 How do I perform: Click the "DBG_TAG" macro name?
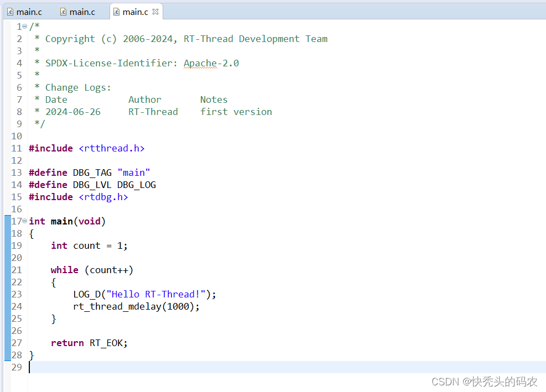[x=92, y=173]
